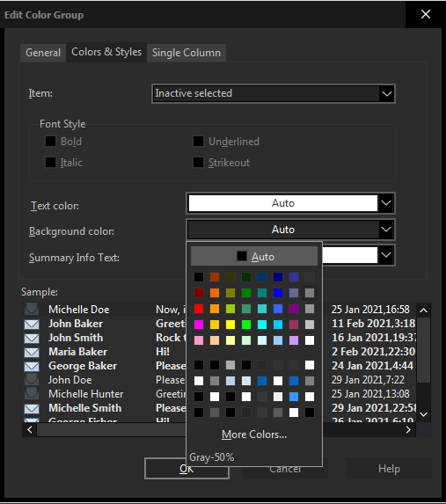Viewport: 446px width, 504px height.
Task: Click the envelope icon beside Maria Baker
Action: coord(32,353)
